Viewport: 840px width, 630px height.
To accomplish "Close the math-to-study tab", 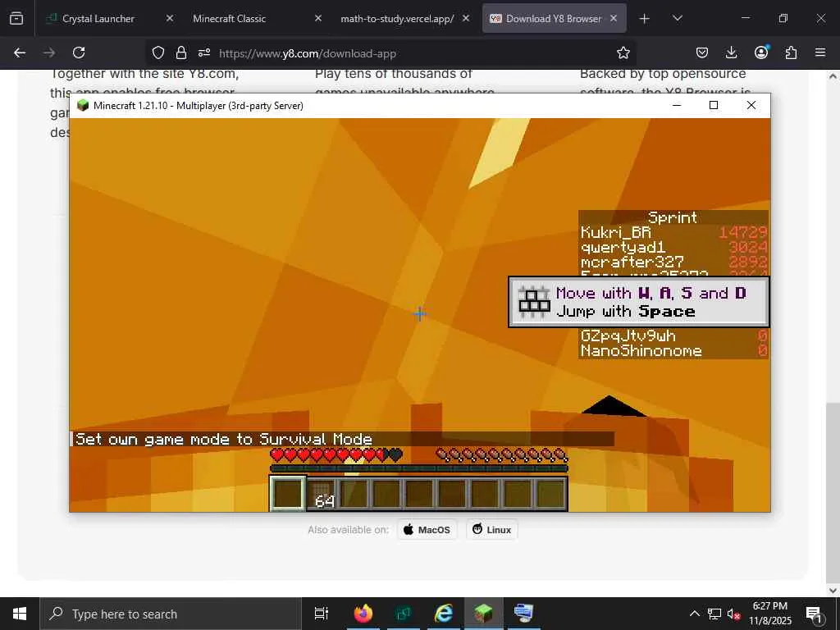I will (x=466, y=19).
